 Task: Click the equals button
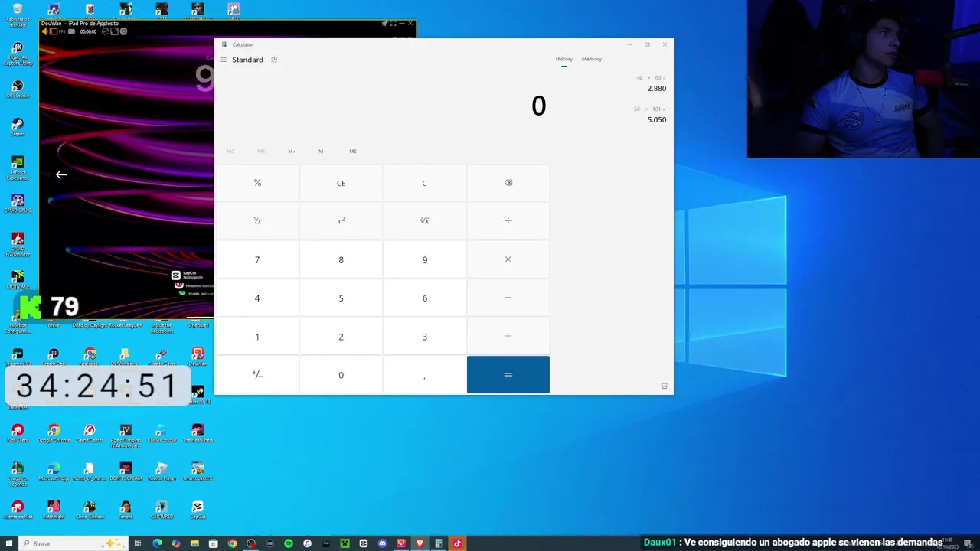coord(508,374)
